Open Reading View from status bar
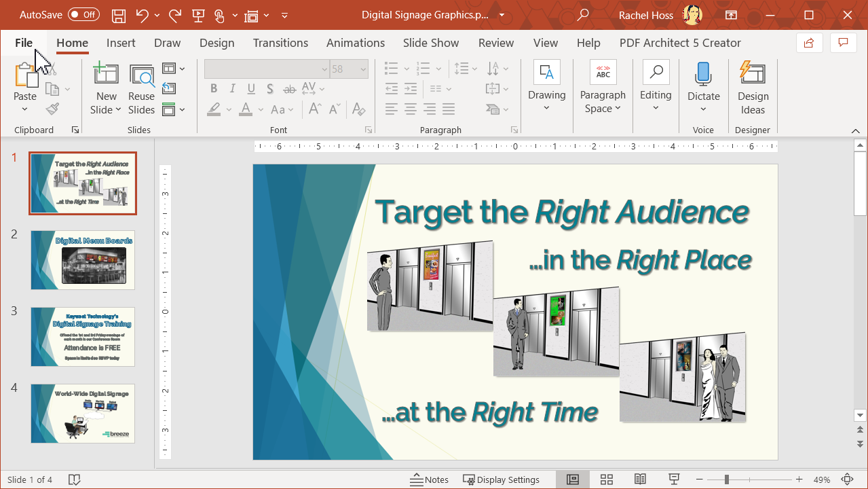The width and height of the screenshot is (868, 489). (x=640, y=479)
